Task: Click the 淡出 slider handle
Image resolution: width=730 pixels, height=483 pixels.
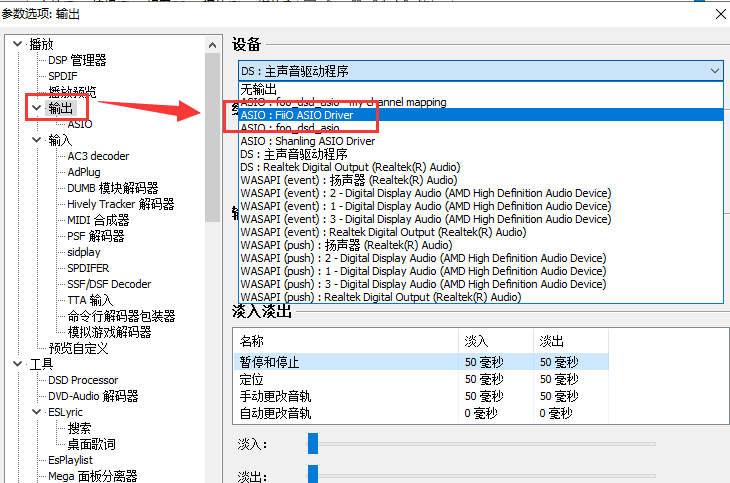Action: click(x=313, y=474)
